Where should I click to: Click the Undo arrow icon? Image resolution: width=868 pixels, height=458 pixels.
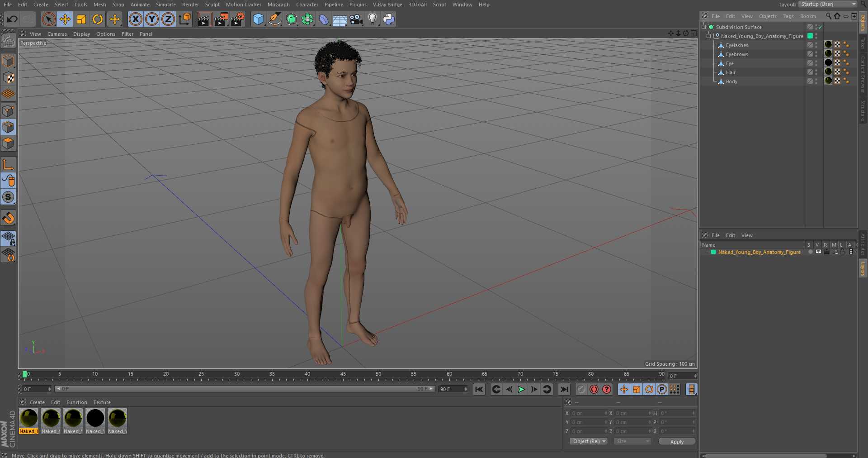point(12,19)
